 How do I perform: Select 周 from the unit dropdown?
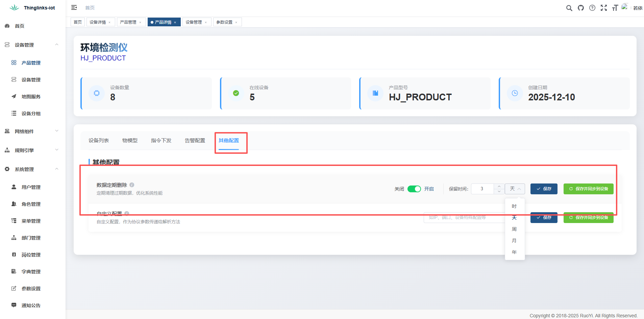coord(514,229)
